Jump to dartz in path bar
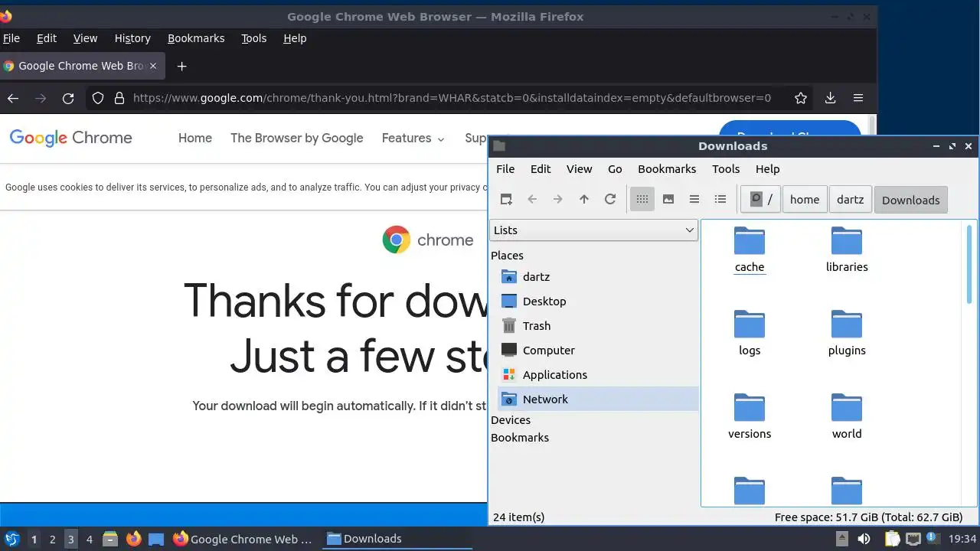Image resolution: width=980 pixels, height=551 pixels. tap(850, 200)
